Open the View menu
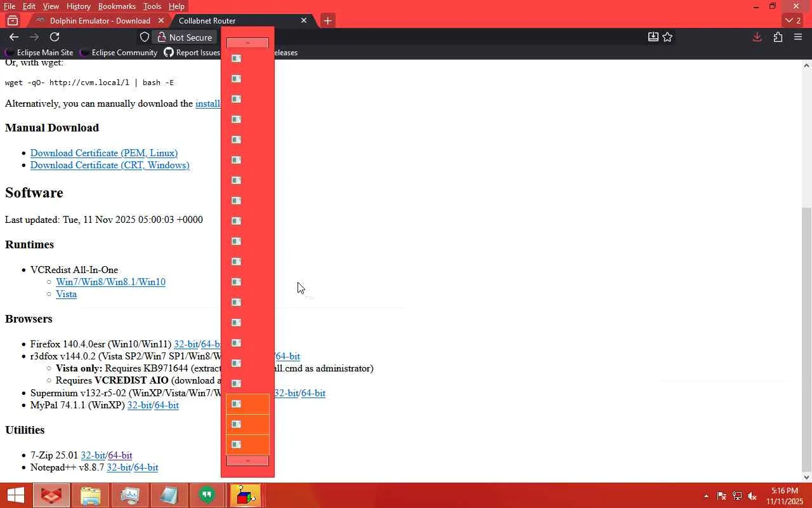This screenshot has height=508, width=812. tap(51, 6)
